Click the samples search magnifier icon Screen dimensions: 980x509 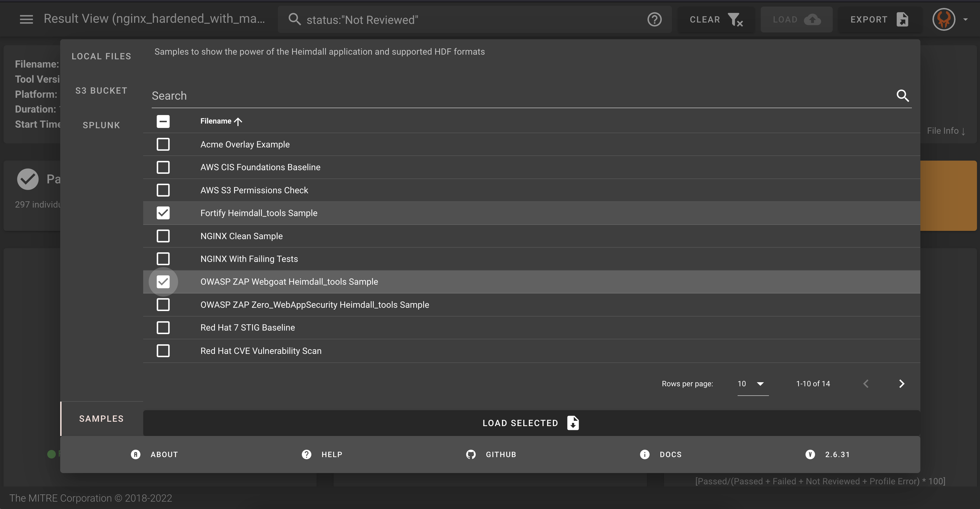point(903,96)
